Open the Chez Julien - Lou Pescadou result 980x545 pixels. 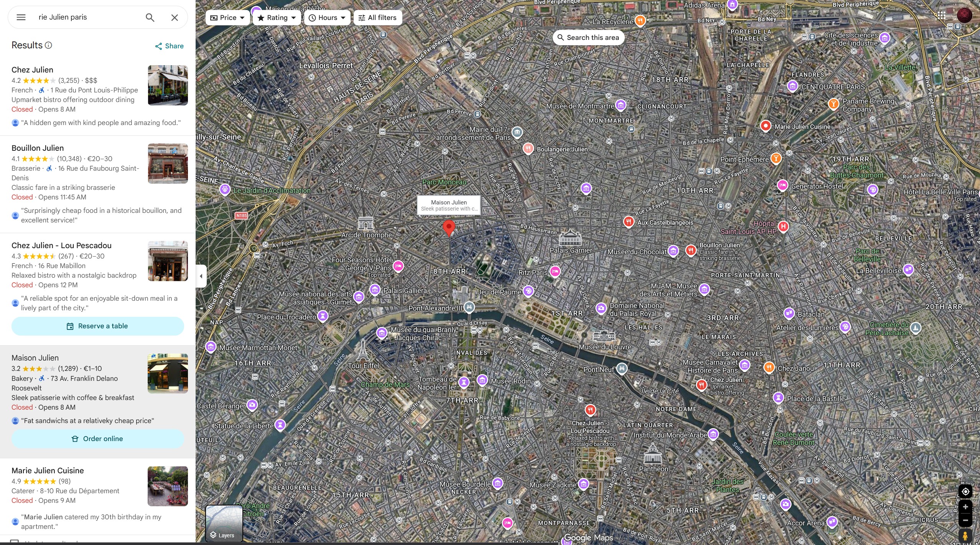point(61,245)
